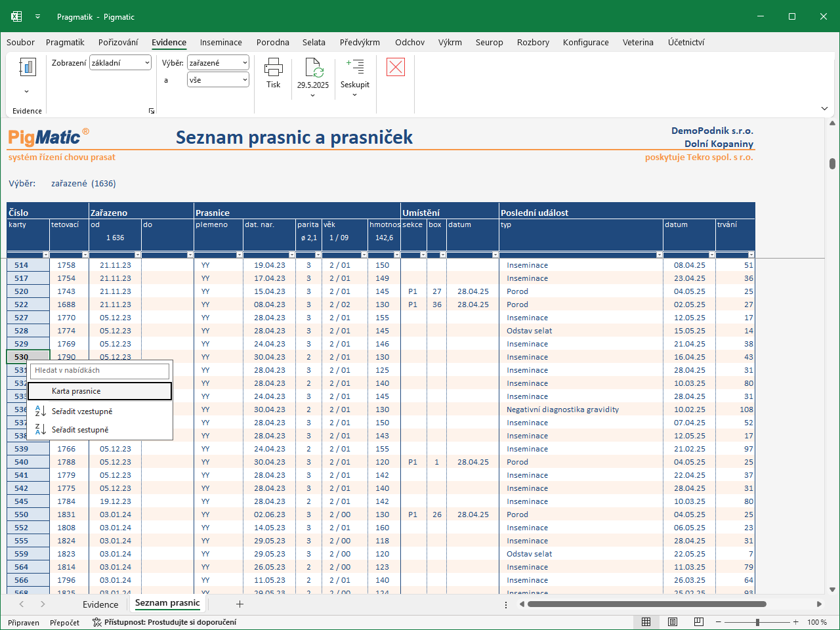Select Normal view icon in status bar

point(646,622)
